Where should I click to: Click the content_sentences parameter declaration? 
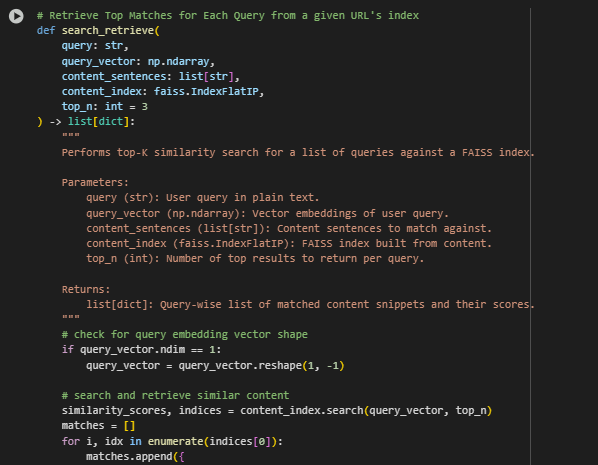tap(151, 76)
